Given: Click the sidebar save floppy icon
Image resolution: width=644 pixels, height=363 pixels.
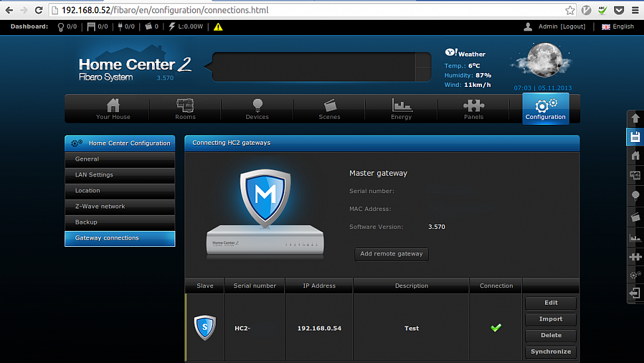Looking at the screenshot, I should click(x=635, y=137).
